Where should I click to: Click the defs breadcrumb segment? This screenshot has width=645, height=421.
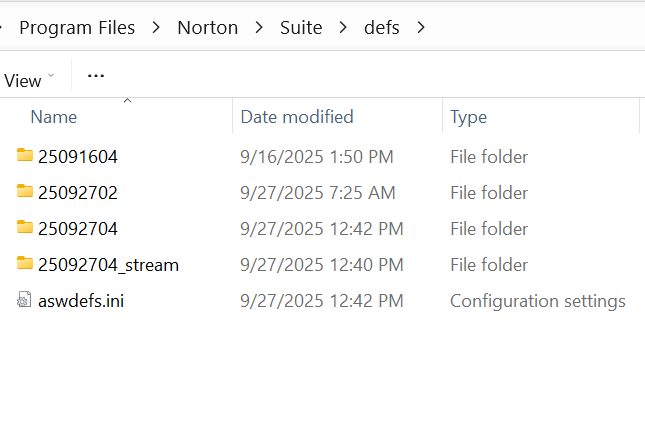[x=382, y=28]
